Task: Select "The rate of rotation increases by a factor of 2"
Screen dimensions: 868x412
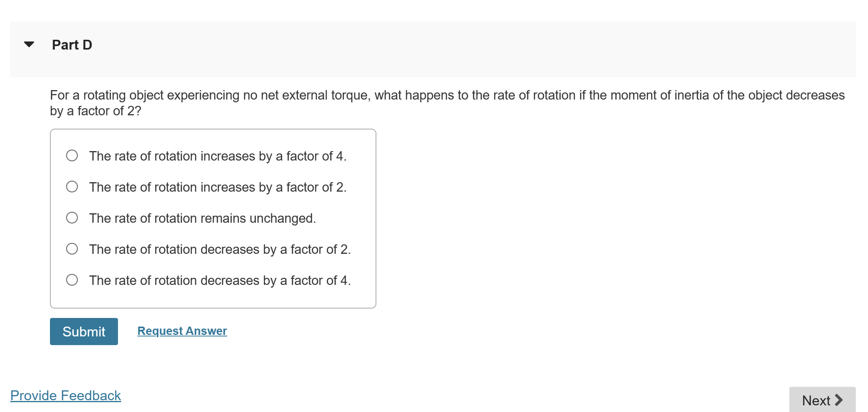Action: 72,187
